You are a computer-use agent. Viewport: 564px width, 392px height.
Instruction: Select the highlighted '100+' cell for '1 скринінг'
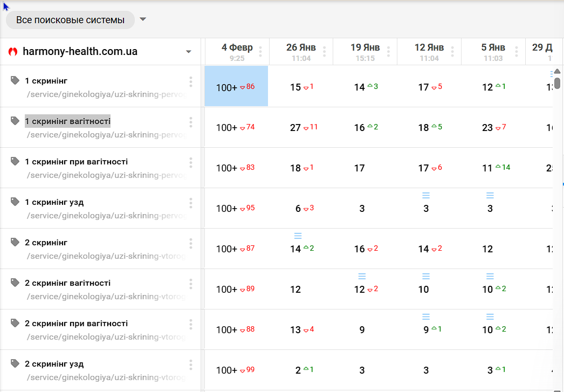coord(236,86)
